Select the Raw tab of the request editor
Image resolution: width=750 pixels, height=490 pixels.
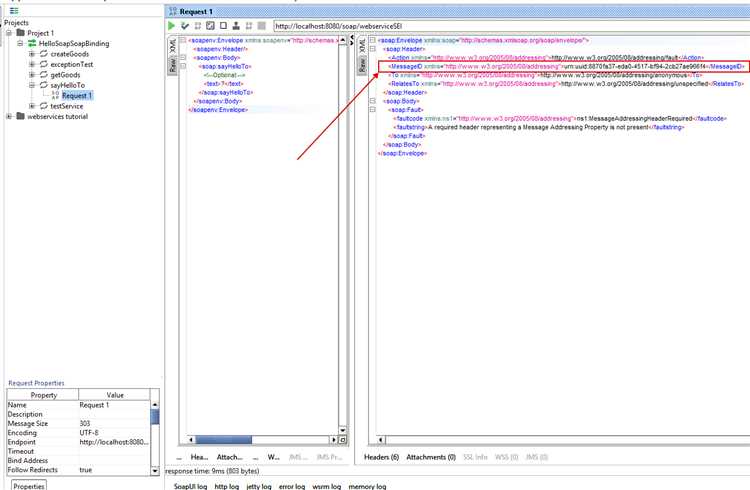pos(173,65)
